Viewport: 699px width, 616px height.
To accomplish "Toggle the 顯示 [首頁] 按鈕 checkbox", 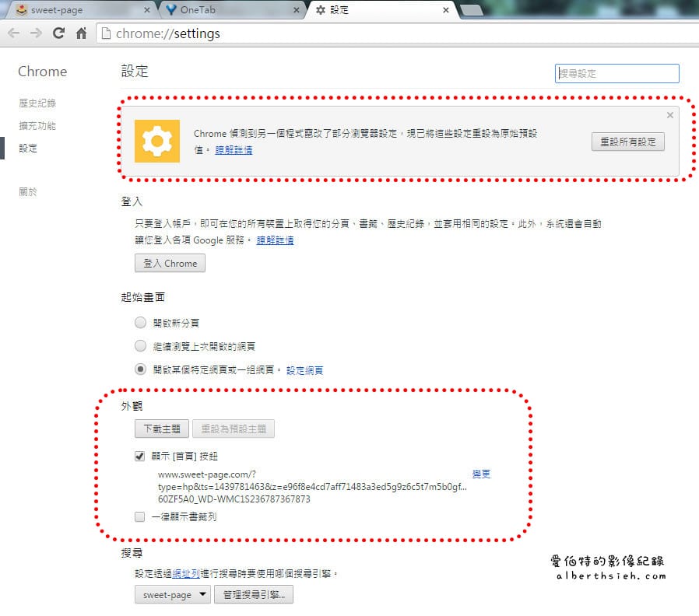I will click(x=140, y=456).
